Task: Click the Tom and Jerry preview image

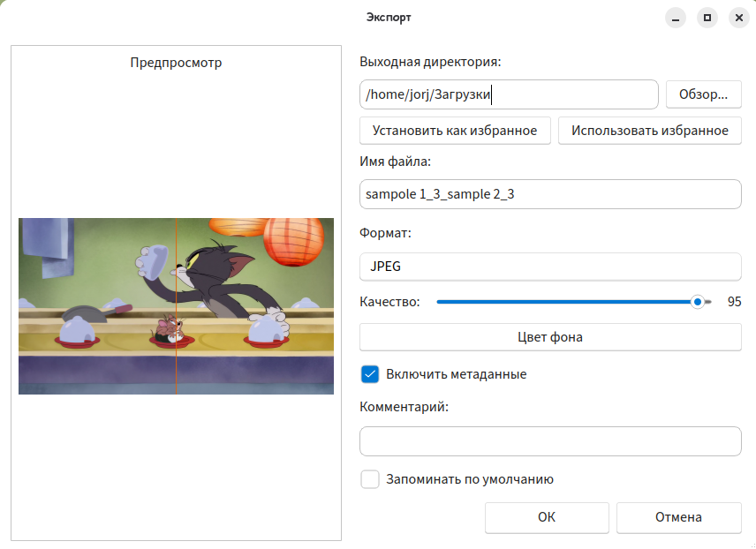Action: (x=176, y=306)
